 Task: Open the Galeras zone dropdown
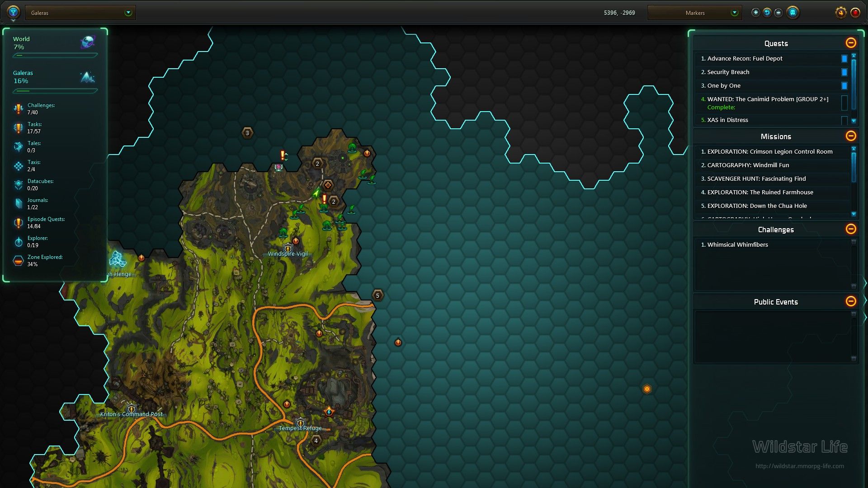[x=80, y=13]
